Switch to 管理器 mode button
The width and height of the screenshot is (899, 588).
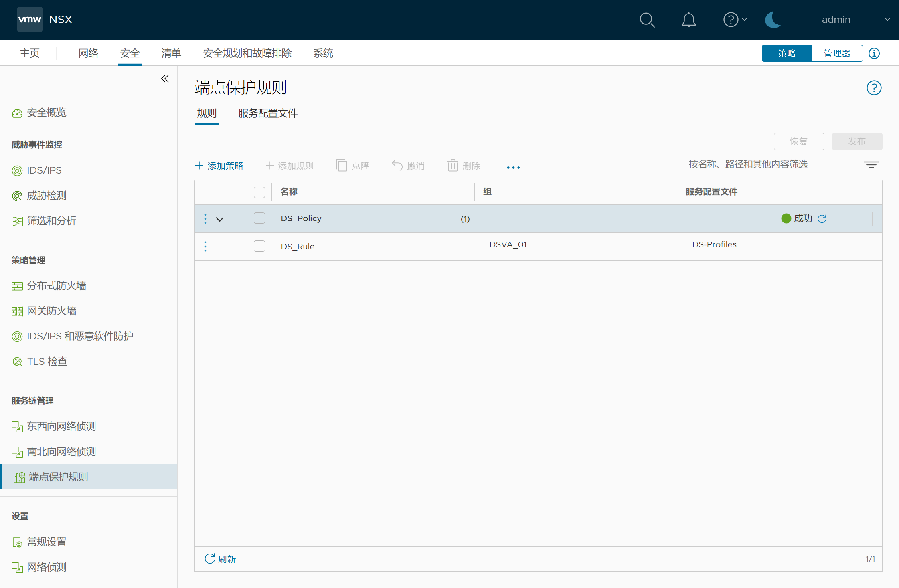(x=837, y=53)
